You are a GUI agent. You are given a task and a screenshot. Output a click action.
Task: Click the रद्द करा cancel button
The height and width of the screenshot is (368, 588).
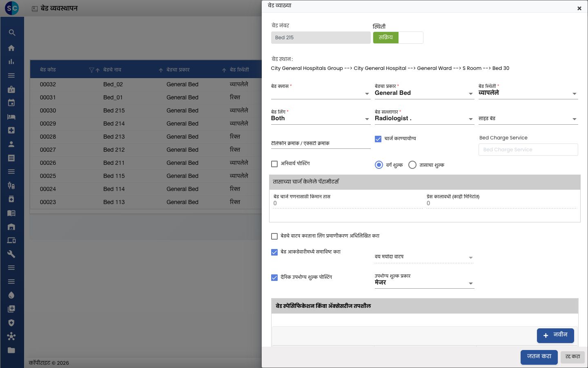pos(573,357)
